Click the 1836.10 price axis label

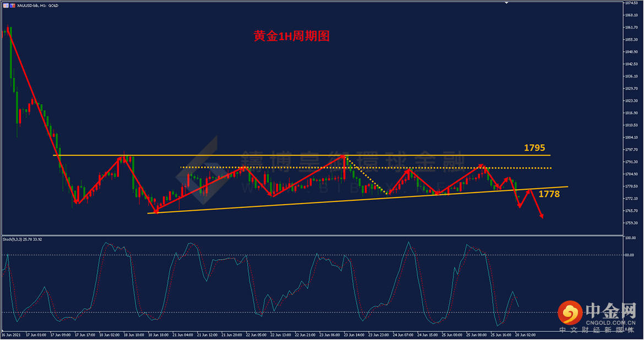pos(631,76)
